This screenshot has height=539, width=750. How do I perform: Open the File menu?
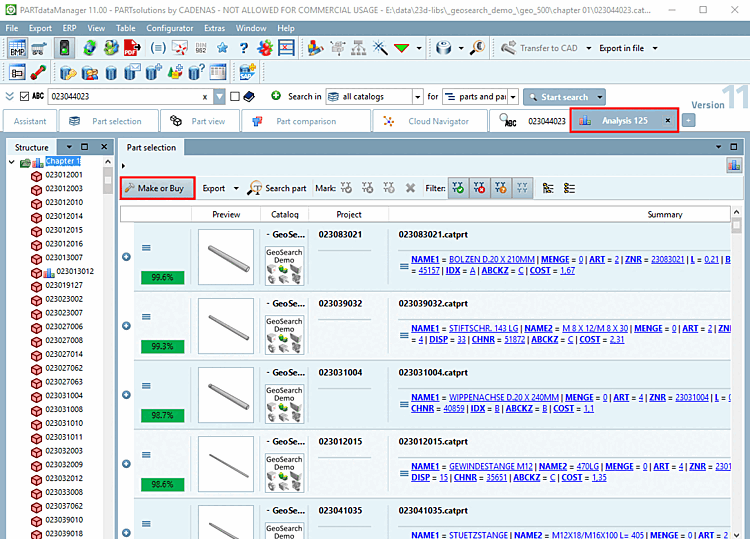[12, 28]
